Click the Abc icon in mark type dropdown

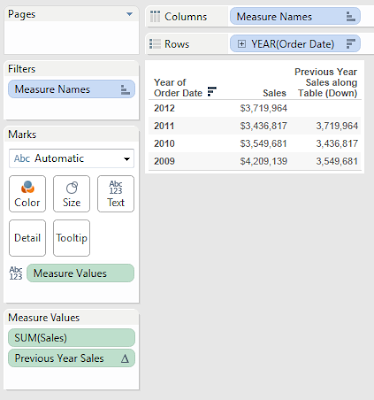click(x=22, y=158)
